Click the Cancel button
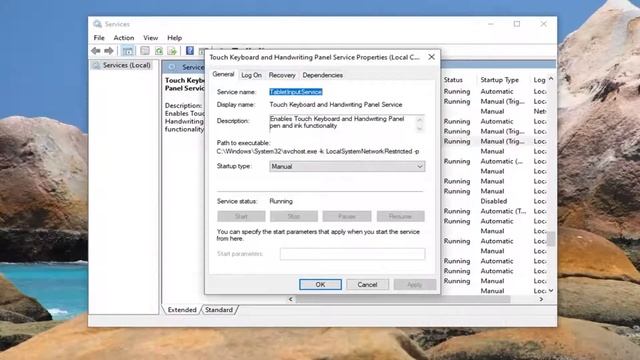The height and width of the screenshot is (360, 640). (x=367, y=284)
